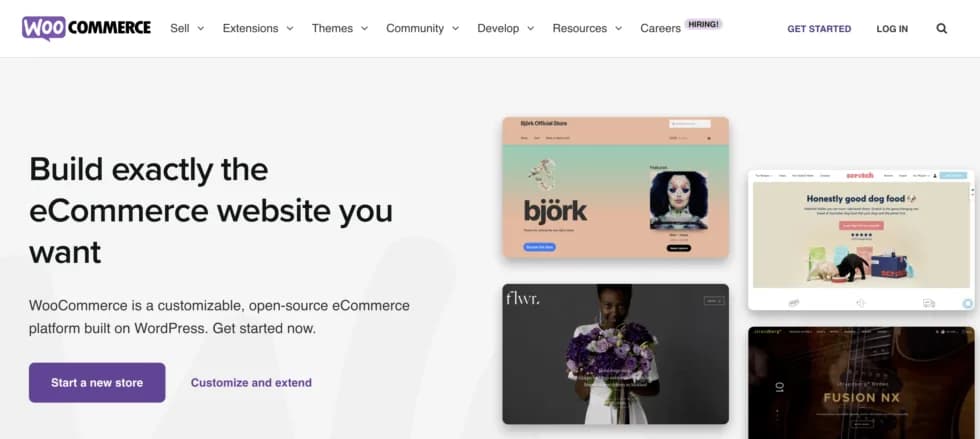The height and width of the screenshot is (439, 980).
Task: Open the Resources menu
Action: click(x=579, y=28)
